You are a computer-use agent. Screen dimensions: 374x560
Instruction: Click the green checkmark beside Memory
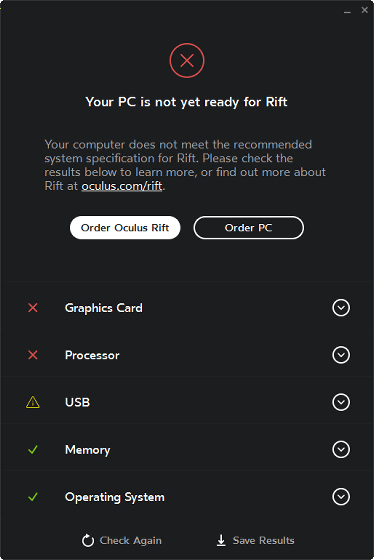(x=33, y=450)
